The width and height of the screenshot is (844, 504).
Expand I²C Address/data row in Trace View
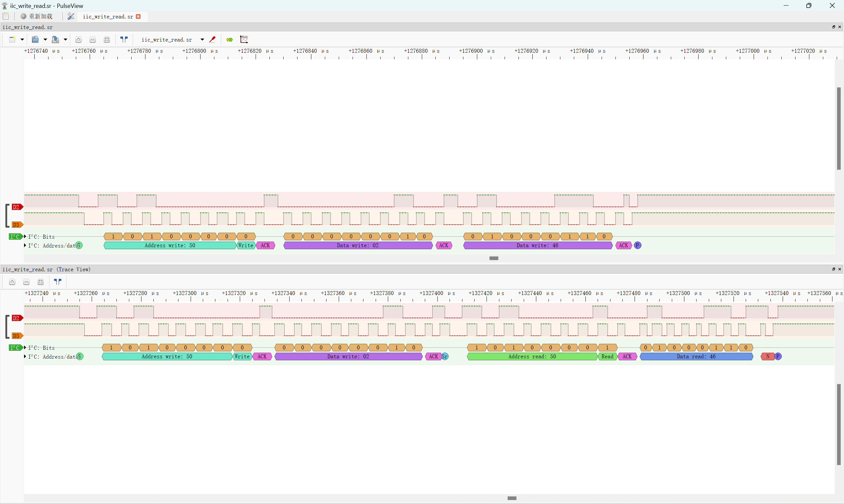click(25, 356)
